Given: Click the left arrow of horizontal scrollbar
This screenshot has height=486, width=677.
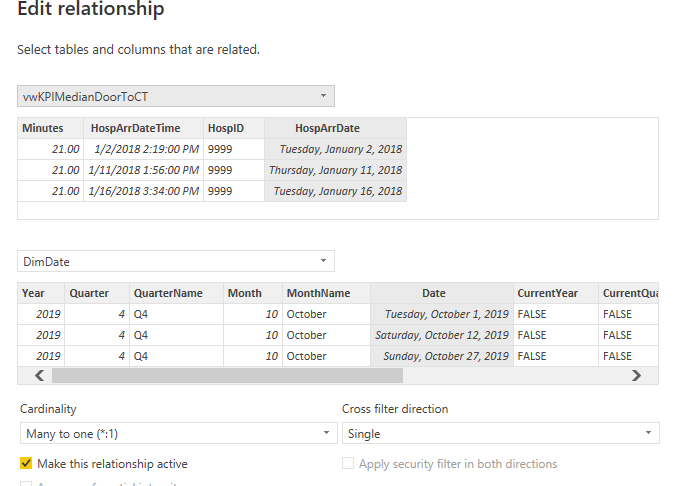Looking at the screenshot, I should 40,376.
